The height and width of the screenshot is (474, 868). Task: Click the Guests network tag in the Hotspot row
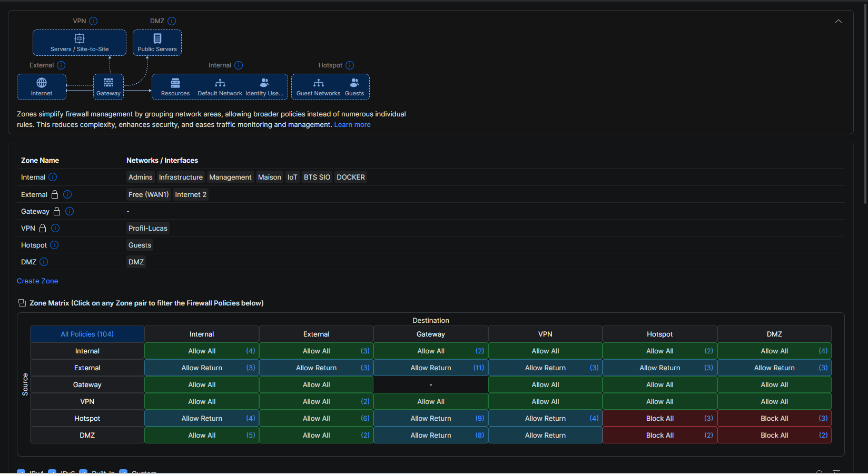pyautogui.click(x=140, y=245)
